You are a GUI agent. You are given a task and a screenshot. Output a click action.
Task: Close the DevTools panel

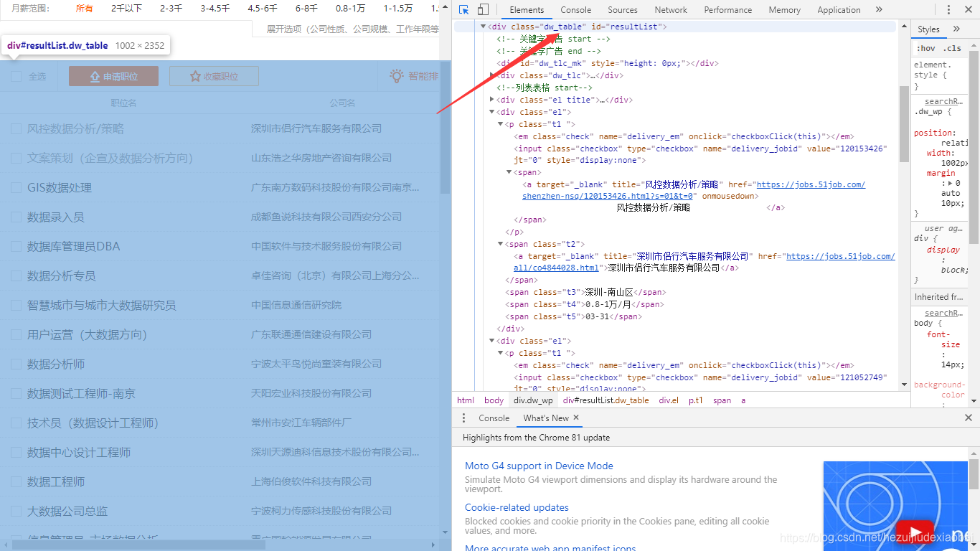click(968, 10)
